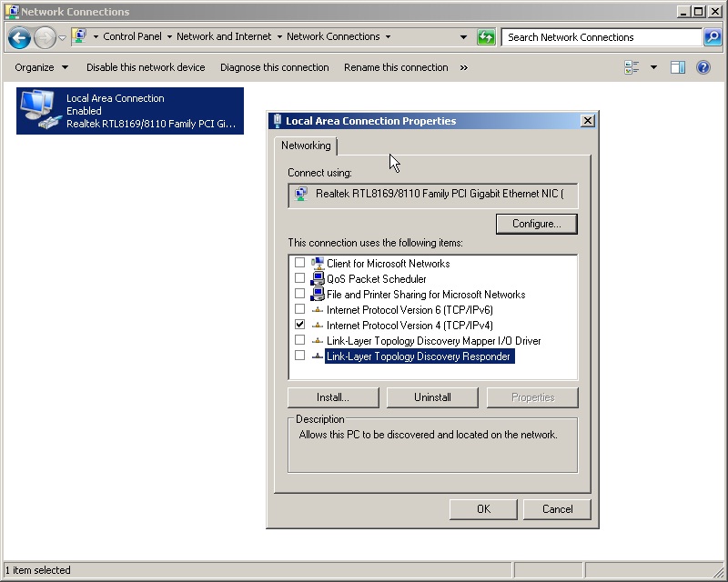Open Help with the question mark icon
728x582 pixels.
[703, 67]
